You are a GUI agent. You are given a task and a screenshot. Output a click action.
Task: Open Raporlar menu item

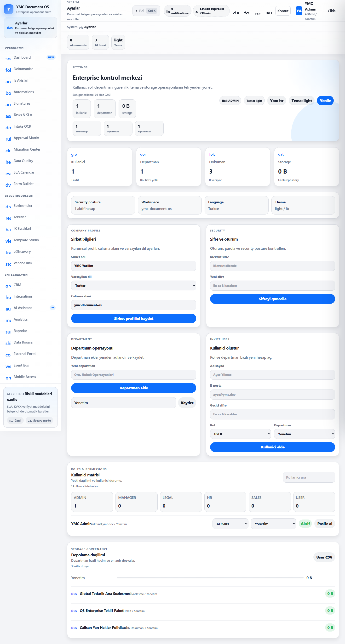click(30, 331)
